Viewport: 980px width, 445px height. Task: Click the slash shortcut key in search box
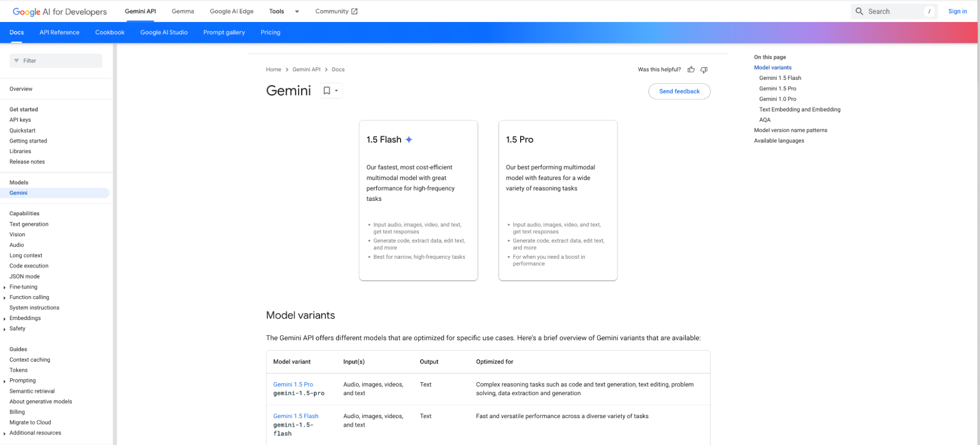tap(930, 11)
